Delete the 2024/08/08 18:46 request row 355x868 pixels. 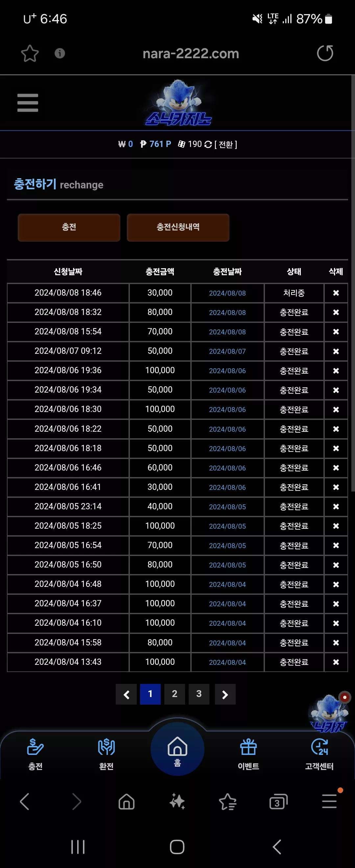(x=336, y=293)
